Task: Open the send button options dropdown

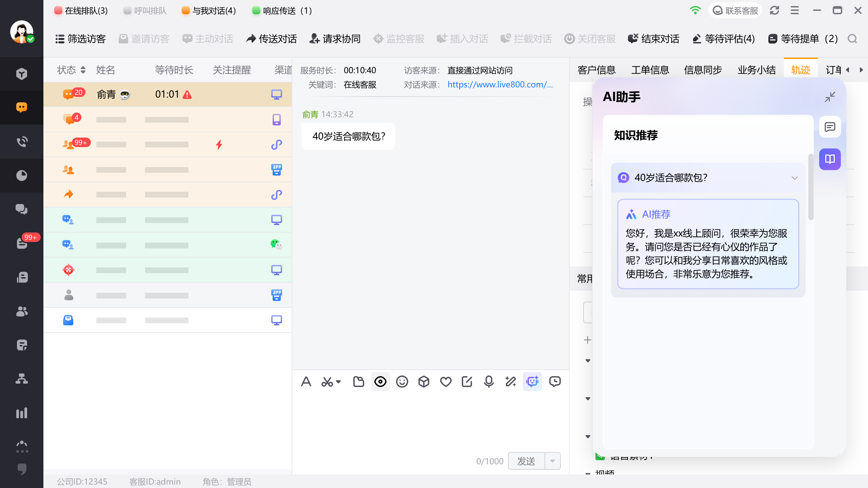Action: [553, 461]
